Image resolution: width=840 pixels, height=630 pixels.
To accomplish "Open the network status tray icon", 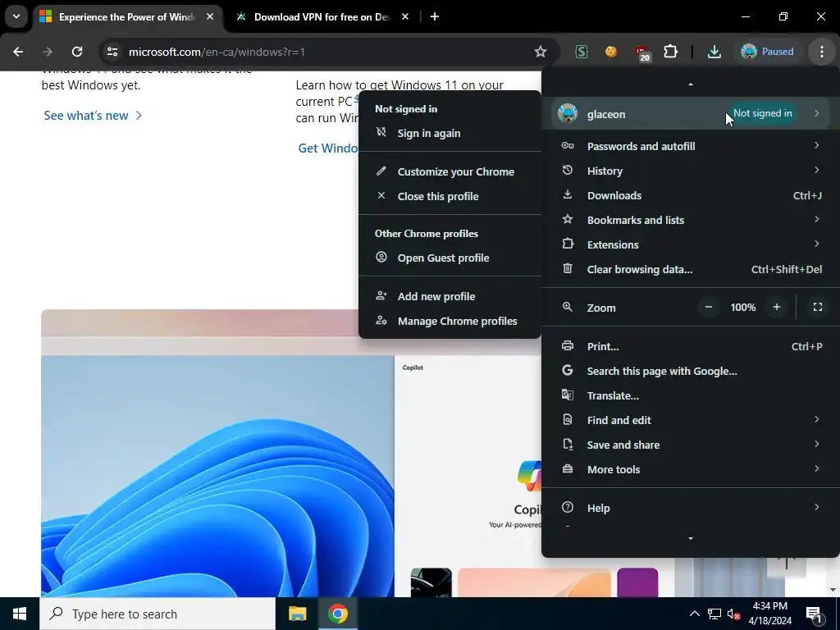I will click(x=714, y=614).
